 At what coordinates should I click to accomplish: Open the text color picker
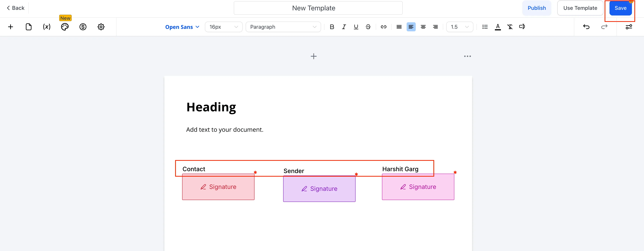click(x=498, y=27)
